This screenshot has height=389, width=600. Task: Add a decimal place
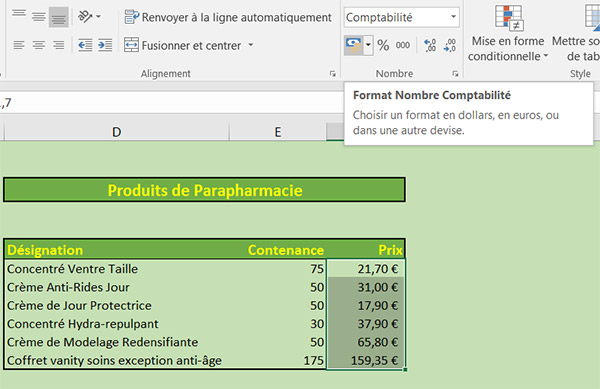pyautogui.click(x=430, y=45)
